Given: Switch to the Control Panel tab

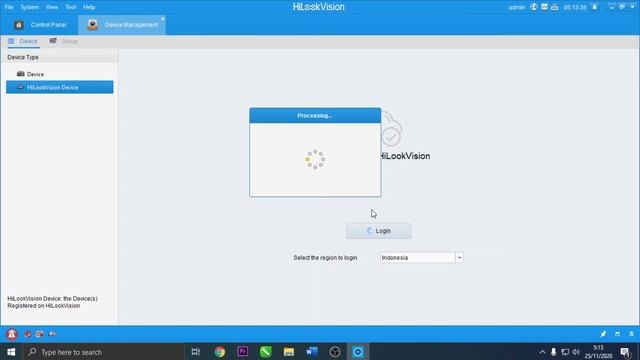Looking at the screenshot, I should (40, 25).
